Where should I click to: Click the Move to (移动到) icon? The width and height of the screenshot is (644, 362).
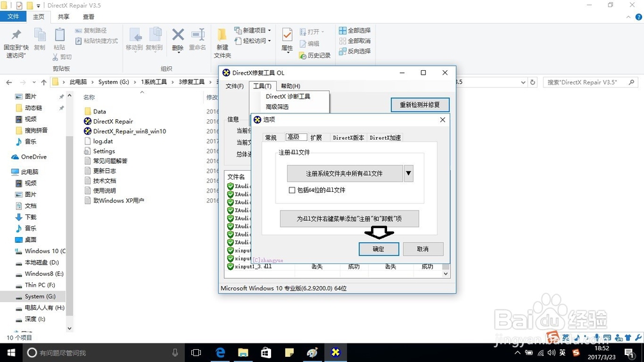(x=135, y=35)
